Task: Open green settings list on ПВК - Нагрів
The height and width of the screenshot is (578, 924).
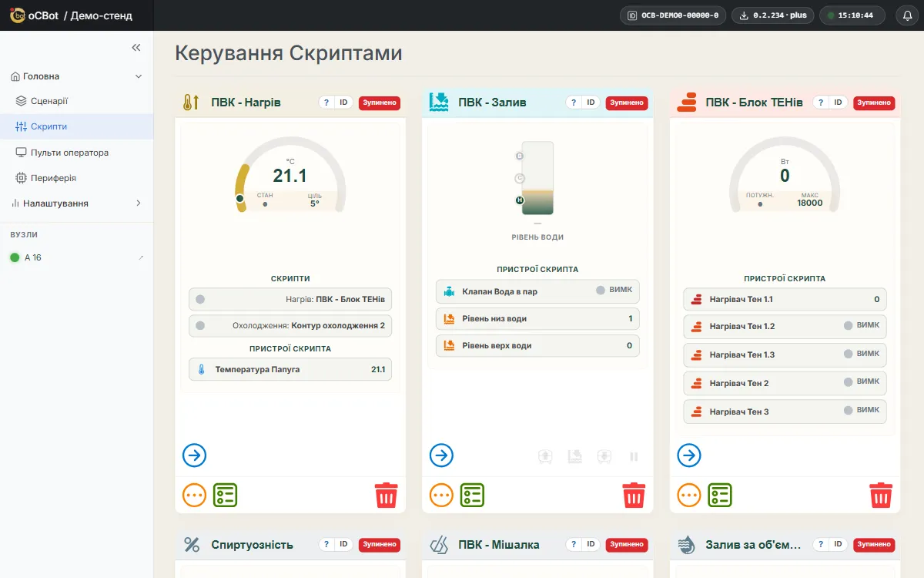Action: coord(225,495)
